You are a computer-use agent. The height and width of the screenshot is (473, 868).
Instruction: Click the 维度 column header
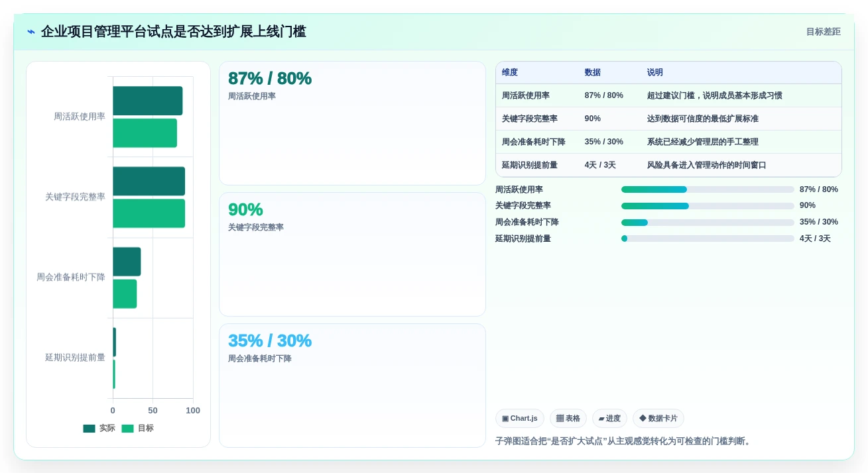510,73
